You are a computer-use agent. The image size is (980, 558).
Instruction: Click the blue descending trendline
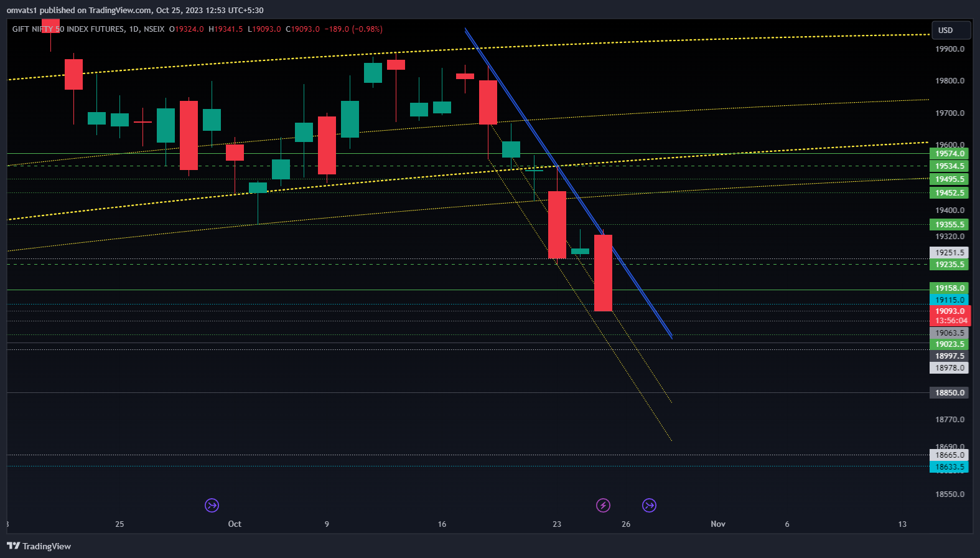pos(569,184)
